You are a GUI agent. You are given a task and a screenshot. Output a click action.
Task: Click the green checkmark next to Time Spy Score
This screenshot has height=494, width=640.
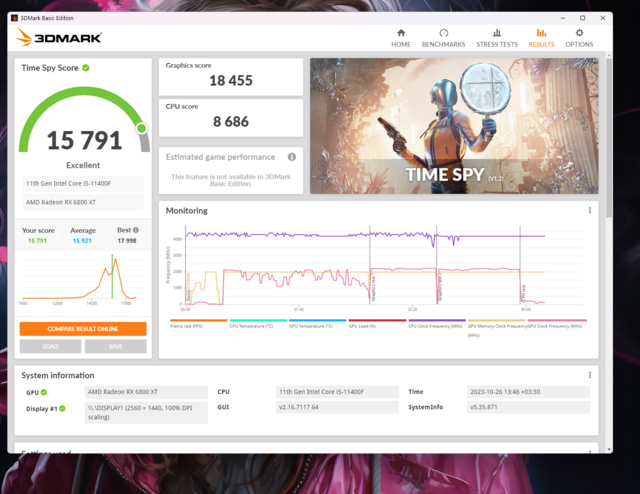pos(86,68)
